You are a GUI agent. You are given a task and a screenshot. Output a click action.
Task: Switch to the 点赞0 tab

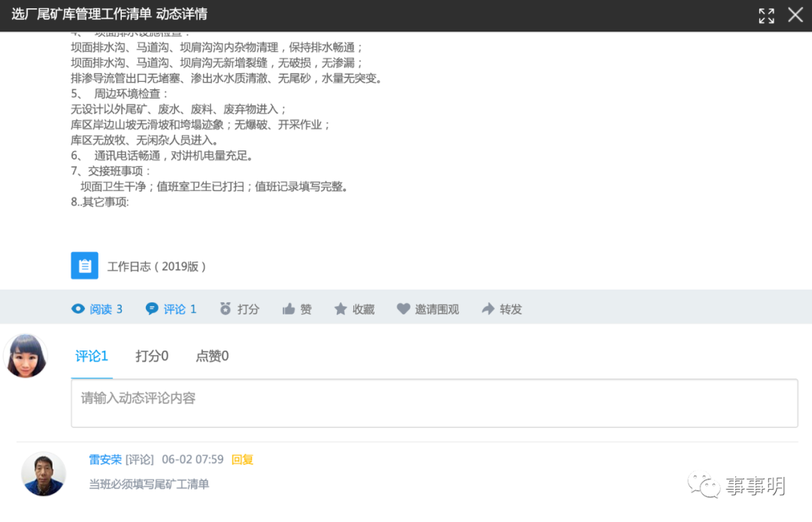[212, 356]
